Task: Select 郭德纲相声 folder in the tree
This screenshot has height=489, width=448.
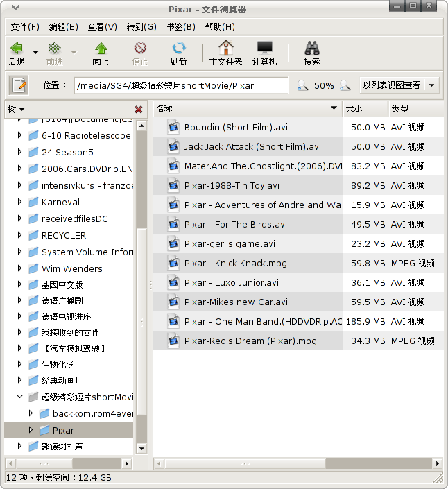Action: (62, 446)
